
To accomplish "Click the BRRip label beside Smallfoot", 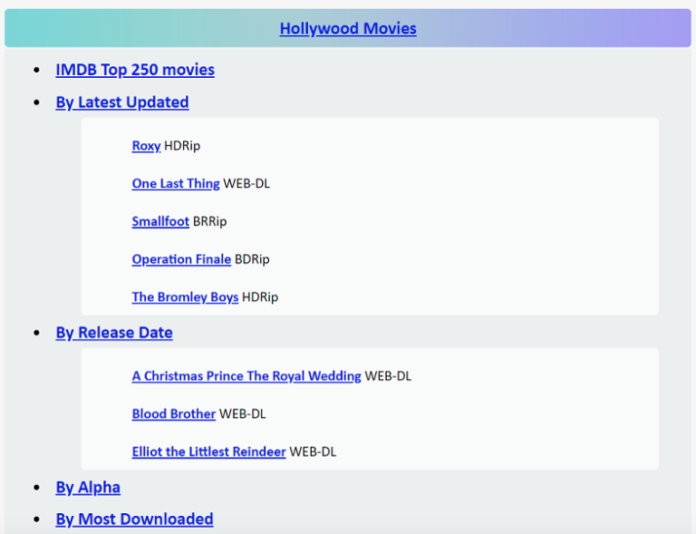I will pos(210,221).
